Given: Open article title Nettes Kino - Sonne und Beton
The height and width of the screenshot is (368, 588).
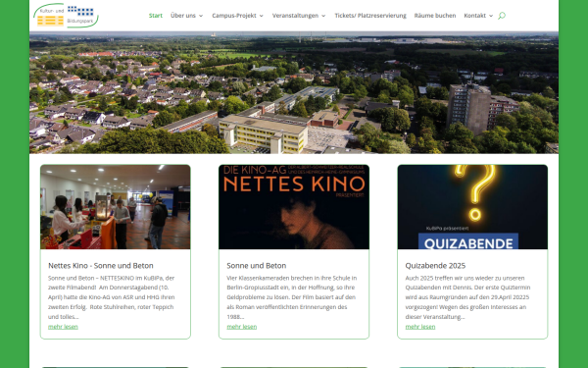Looking at the screenshot, I should click(101, 266).
